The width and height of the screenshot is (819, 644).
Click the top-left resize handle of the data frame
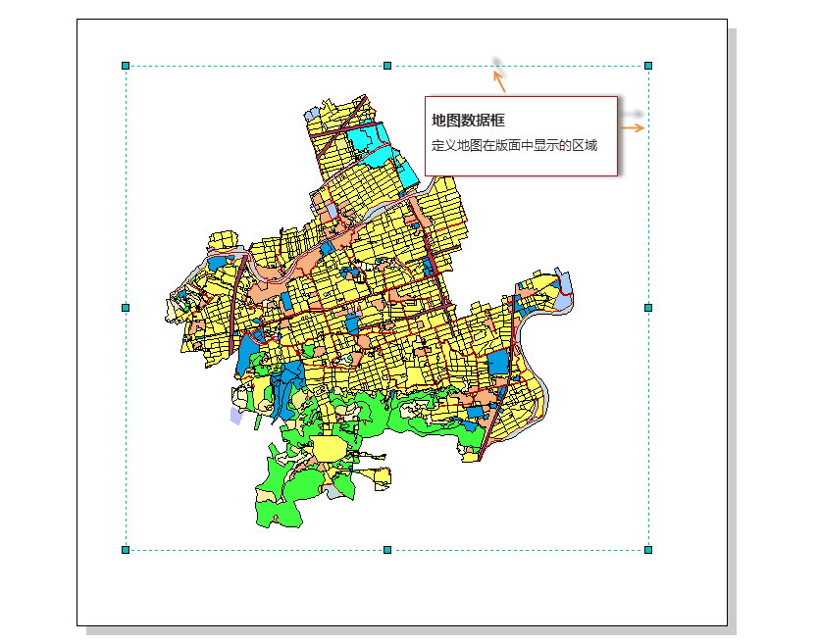pyautogui.click(x=126, y=66)
